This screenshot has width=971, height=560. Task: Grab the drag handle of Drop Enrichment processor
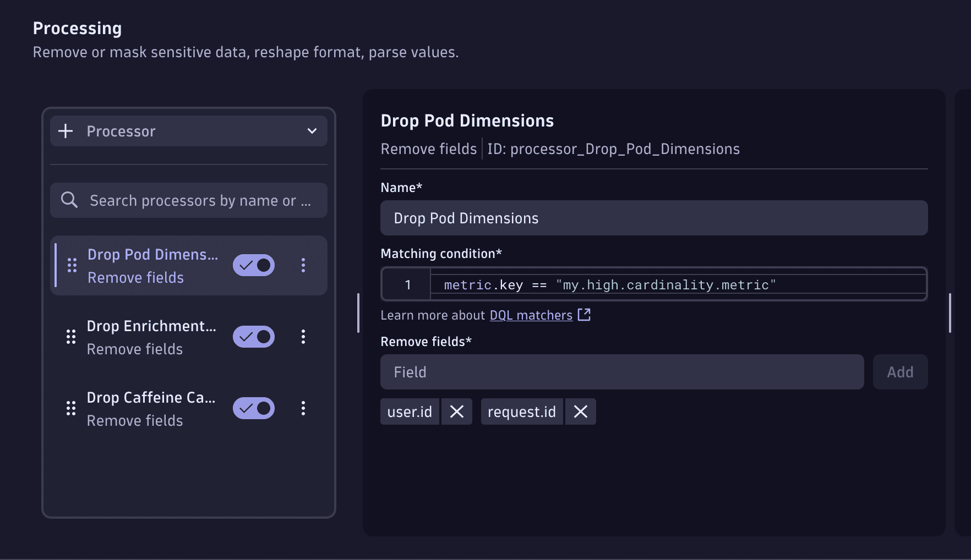pyautogui.click(x=70, y=337)
